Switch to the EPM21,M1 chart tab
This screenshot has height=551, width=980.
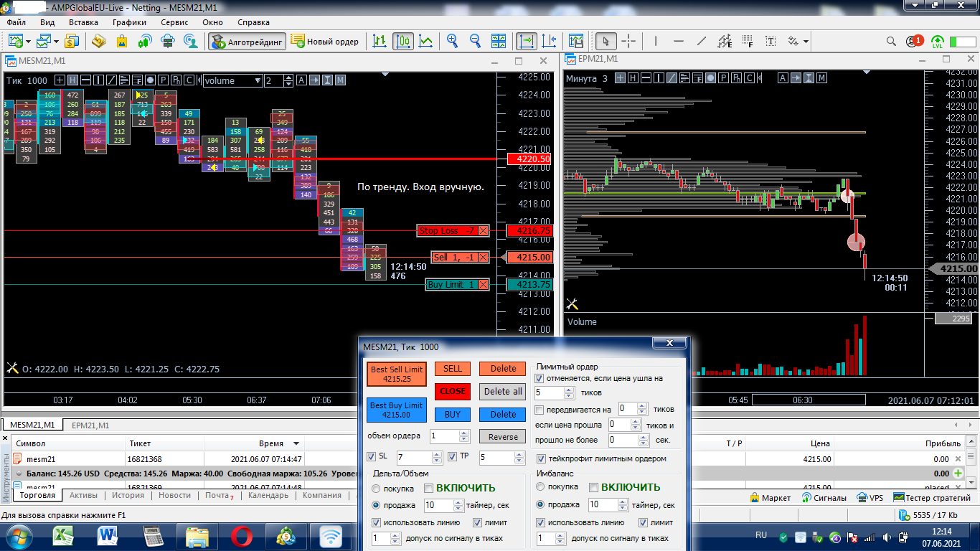point(90,425)
